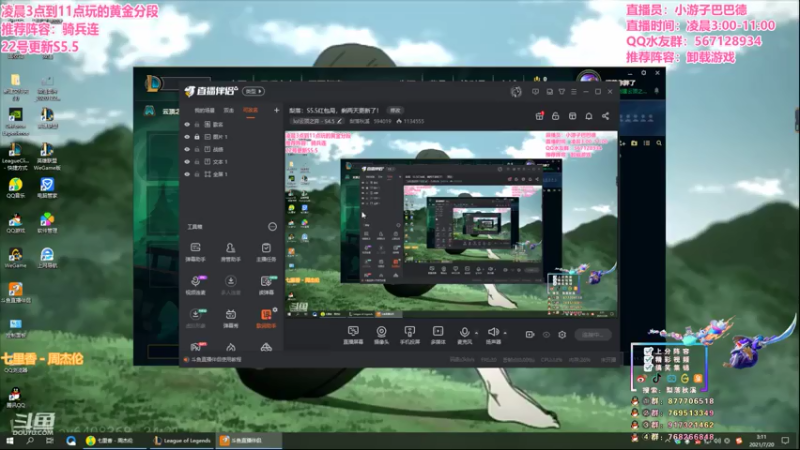The image size is (800, 450).
Task: Open the 多人连麦 tool
Action: (231, 285)
